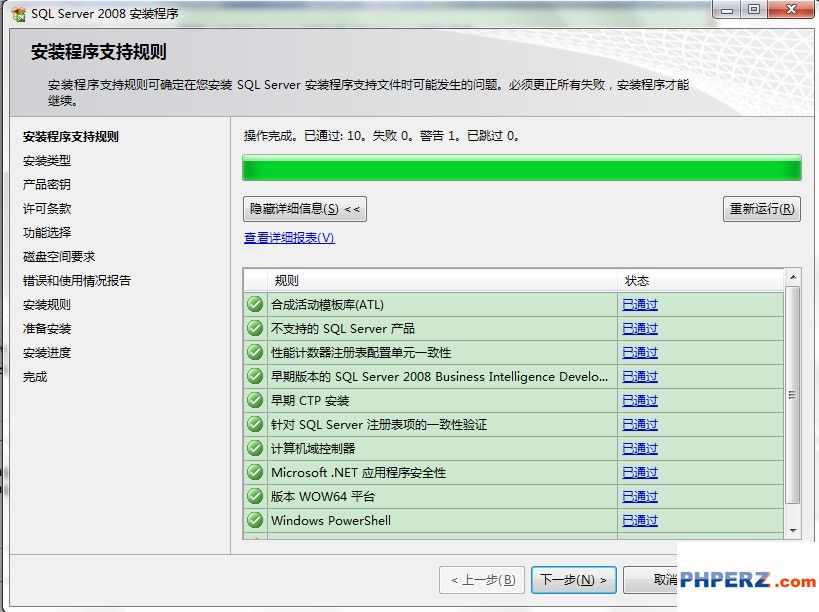Click green check icon for 性能计数器注册表配置单元一致性
Screen dimensions: 819x612
(255, 352)
